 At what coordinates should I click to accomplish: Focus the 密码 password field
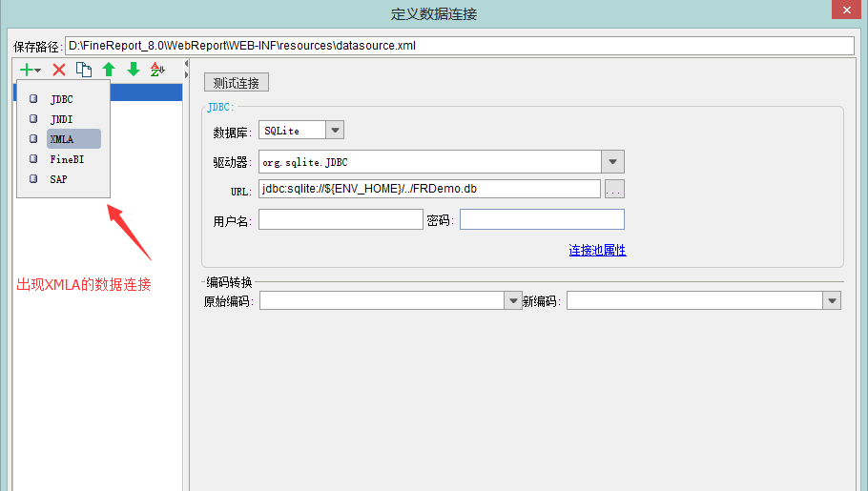click(x=542, y=219)
